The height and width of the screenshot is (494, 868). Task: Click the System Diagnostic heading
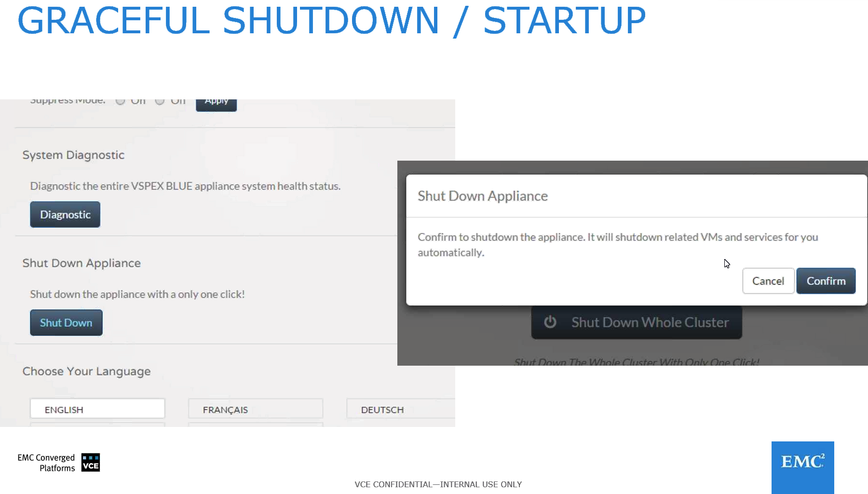[73, 155]
